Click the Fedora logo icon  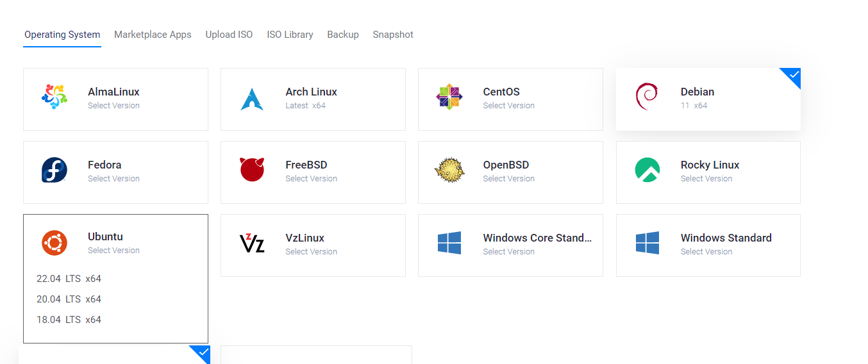coord(54,170)
